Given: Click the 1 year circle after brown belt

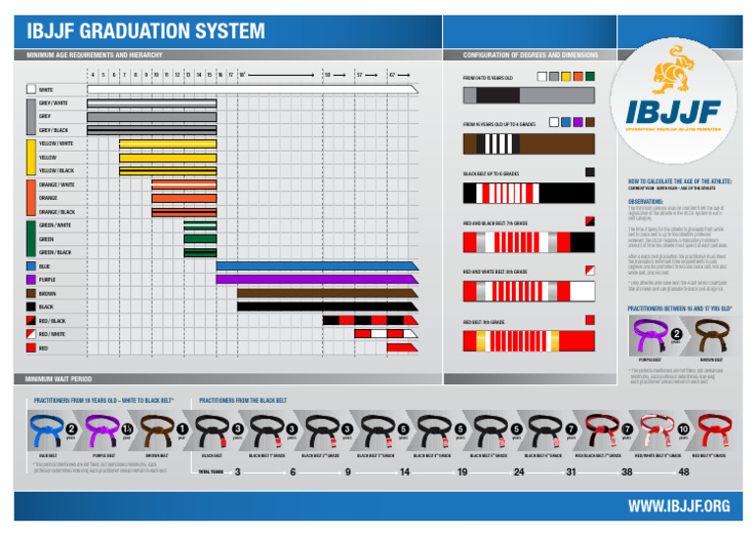Looking at the screenshot, I should pyautogui.click(x=182, y=429).
